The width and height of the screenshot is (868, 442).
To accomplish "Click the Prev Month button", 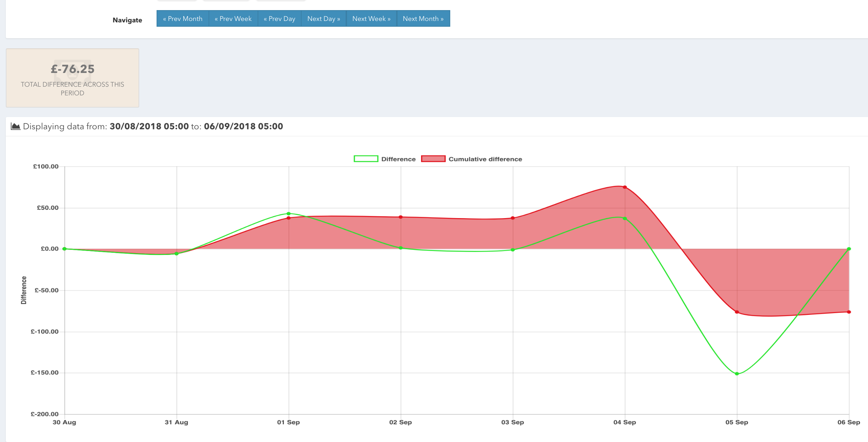I will [183, 19].
